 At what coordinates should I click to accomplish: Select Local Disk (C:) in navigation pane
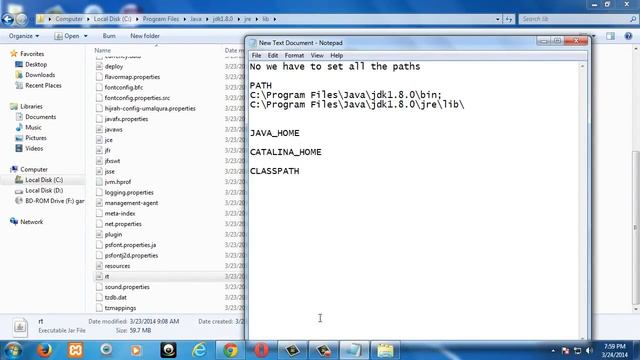44,180
